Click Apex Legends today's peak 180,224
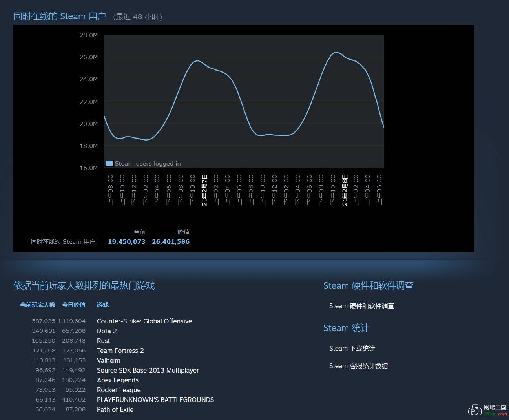Screen dimensions: 509x420 pos(74,380)
